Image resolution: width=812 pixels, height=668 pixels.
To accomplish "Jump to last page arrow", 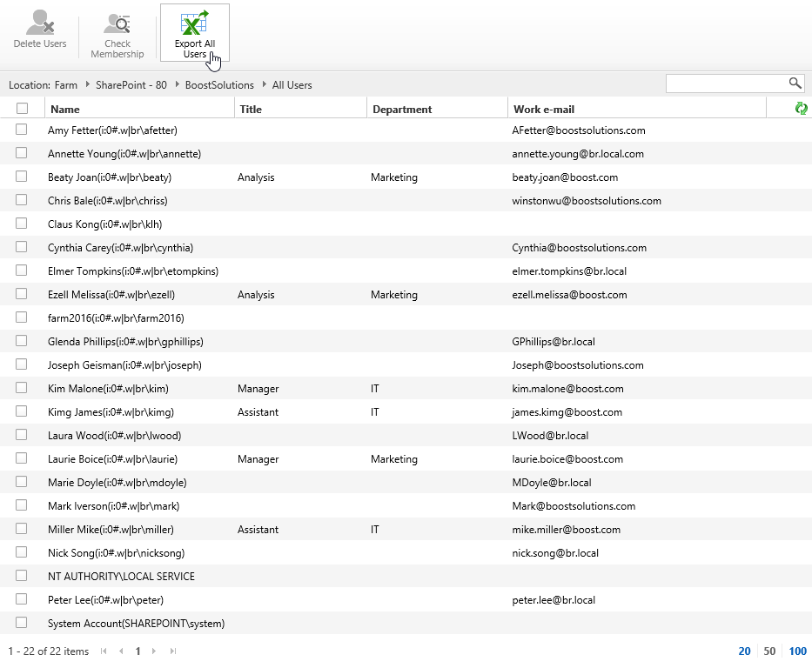I will (x=172, y=651).
